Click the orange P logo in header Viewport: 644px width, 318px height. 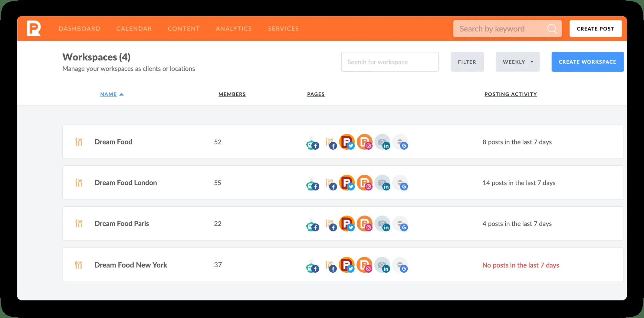34,28
